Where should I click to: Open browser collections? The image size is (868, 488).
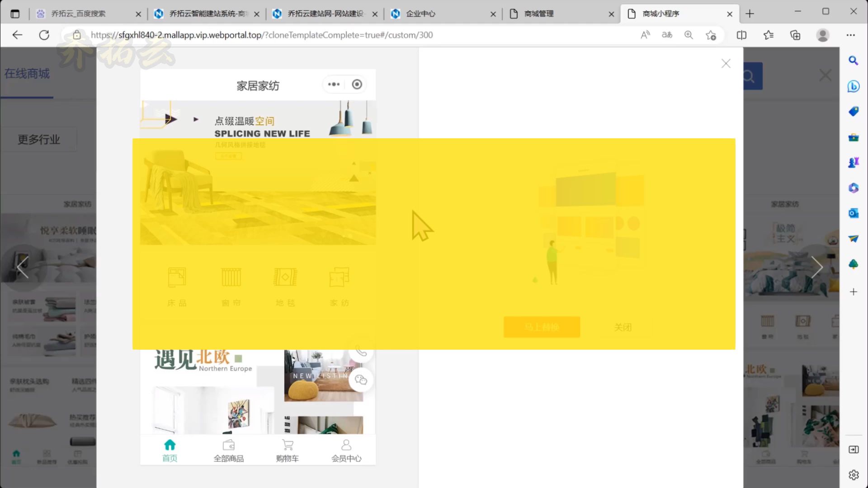795,35
